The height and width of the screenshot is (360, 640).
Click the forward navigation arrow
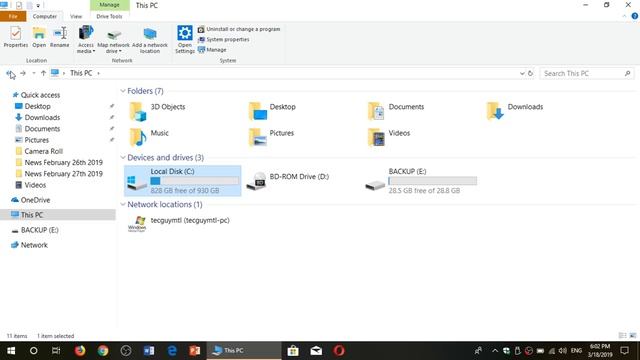point(23,73)
